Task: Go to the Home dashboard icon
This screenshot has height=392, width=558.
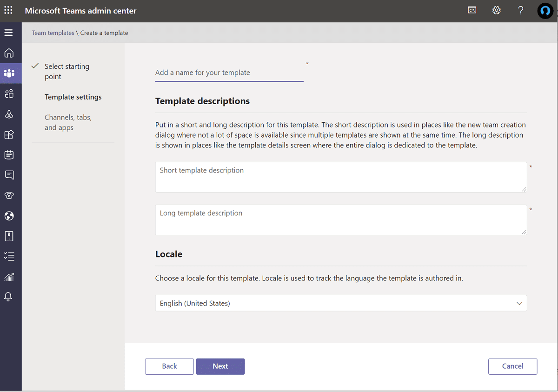Action: [9, 53]
